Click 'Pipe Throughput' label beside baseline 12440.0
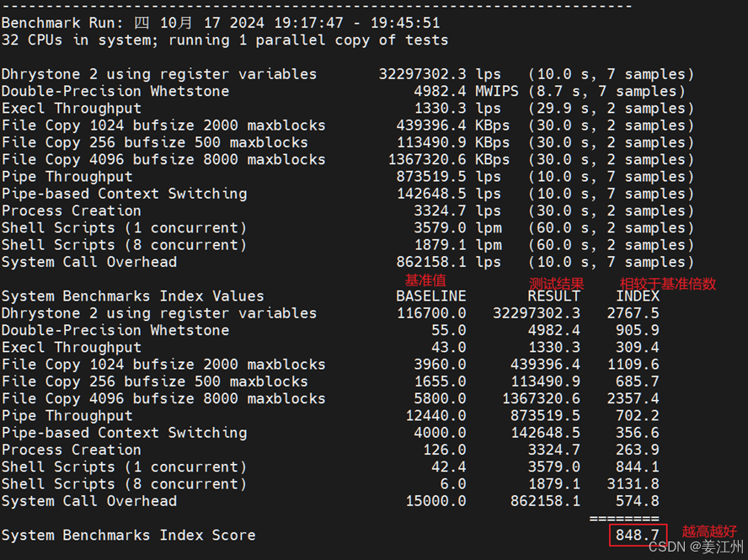This screenshot has width=748, height=560. coord(67,416)
